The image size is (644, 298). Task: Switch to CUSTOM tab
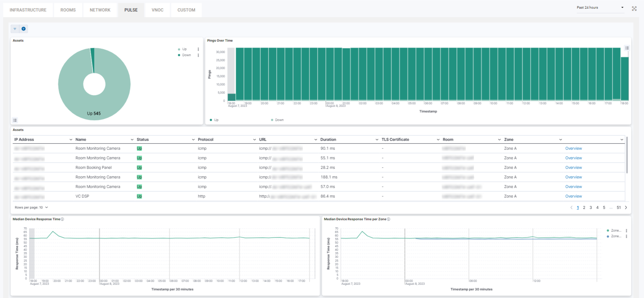[x=186, y=10]
